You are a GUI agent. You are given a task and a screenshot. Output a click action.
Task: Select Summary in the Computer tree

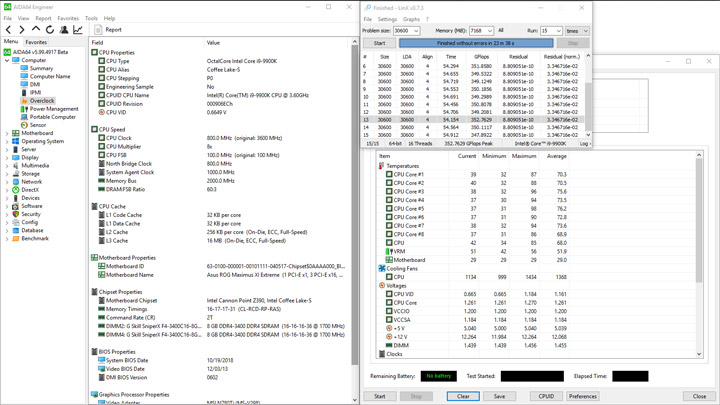click(41, 68)
